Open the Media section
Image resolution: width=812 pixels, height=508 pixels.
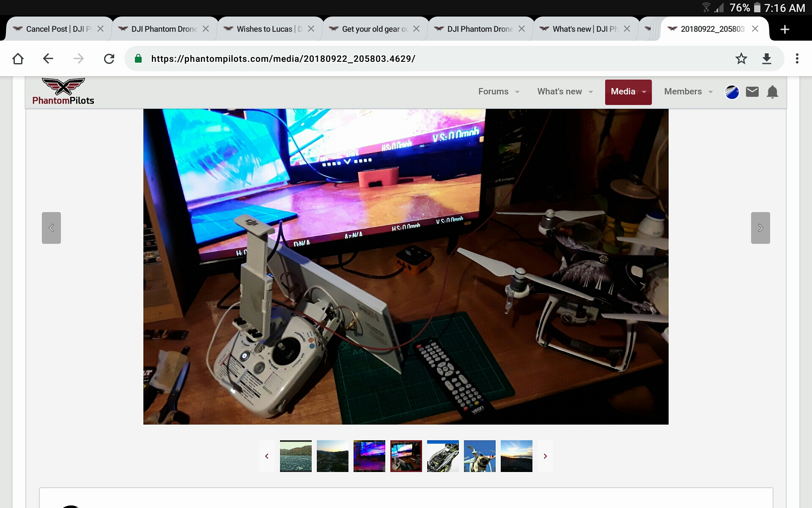623,91
